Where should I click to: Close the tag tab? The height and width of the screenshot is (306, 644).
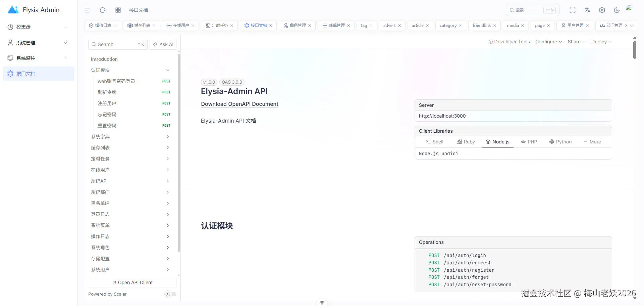click(371, 26)
